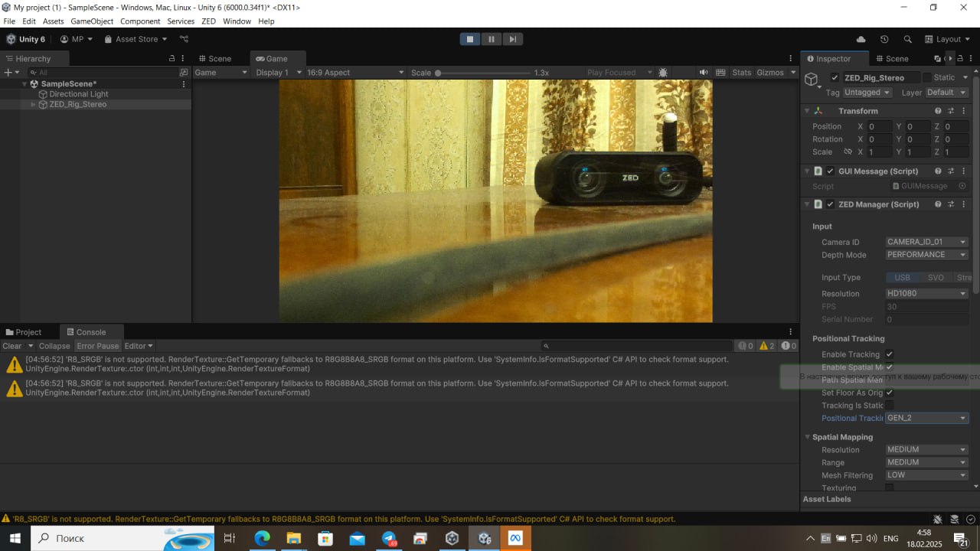Uncheck Set Floor As Origin
980x551 pixels.
[x=890, y=393]
